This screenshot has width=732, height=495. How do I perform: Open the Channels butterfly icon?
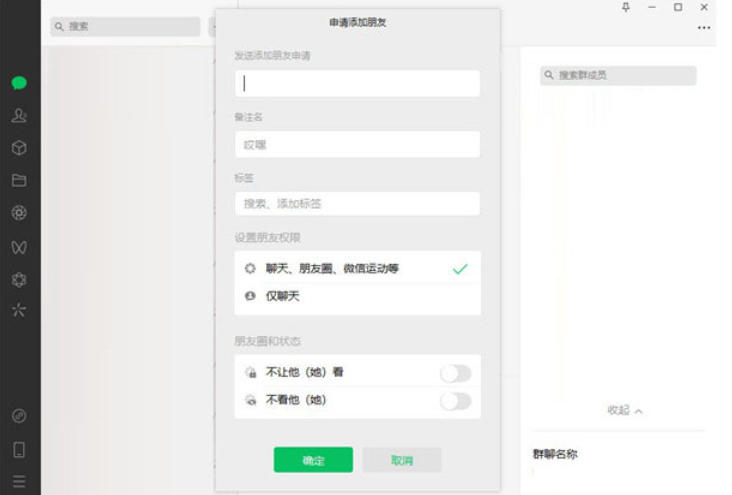[x=19, y=247]
